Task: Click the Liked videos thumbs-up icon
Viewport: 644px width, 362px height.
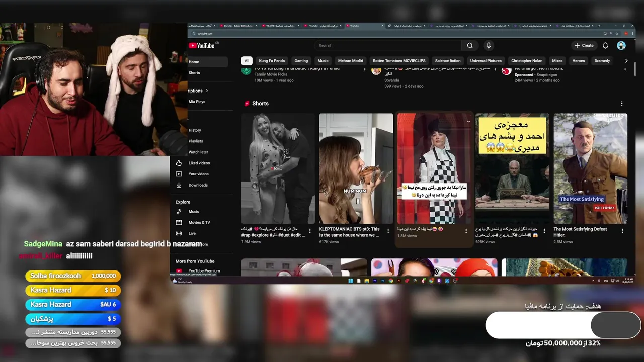Action: pyautogui.click(x=179, y=163)
